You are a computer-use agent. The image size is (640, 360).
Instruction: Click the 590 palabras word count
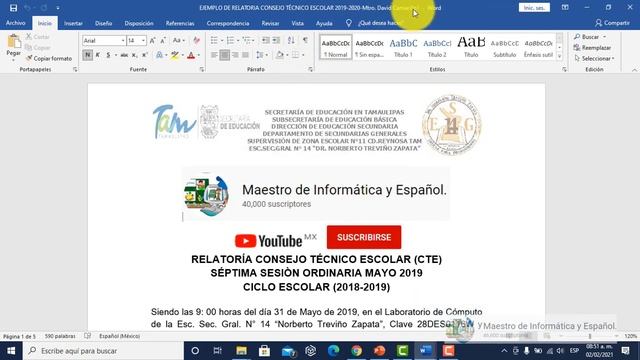point(60,336)
